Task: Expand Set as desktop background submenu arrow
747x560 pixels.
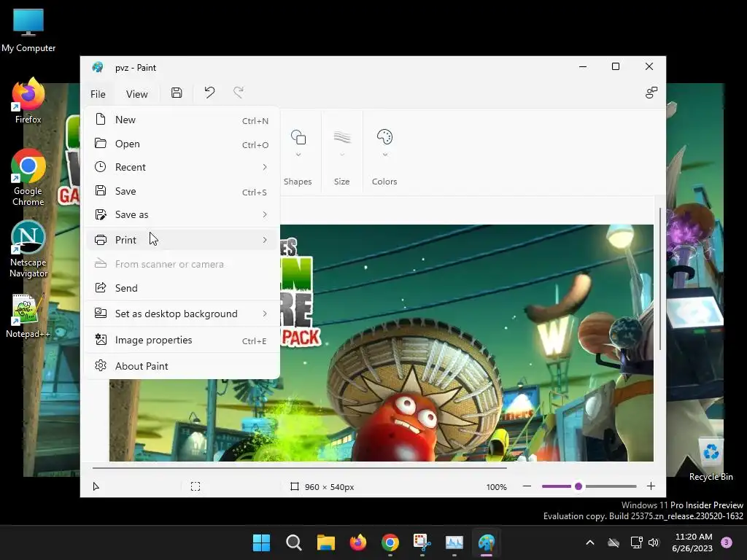Action: pyautogui.click(x=265, y=314)
